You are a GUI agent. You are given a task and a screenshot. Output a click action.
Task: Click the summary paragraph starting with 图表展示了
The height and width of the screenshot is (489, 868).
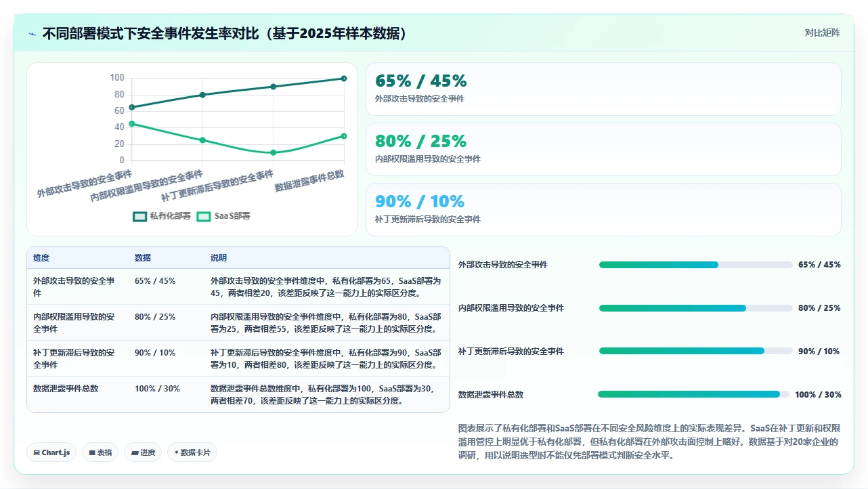649,442
